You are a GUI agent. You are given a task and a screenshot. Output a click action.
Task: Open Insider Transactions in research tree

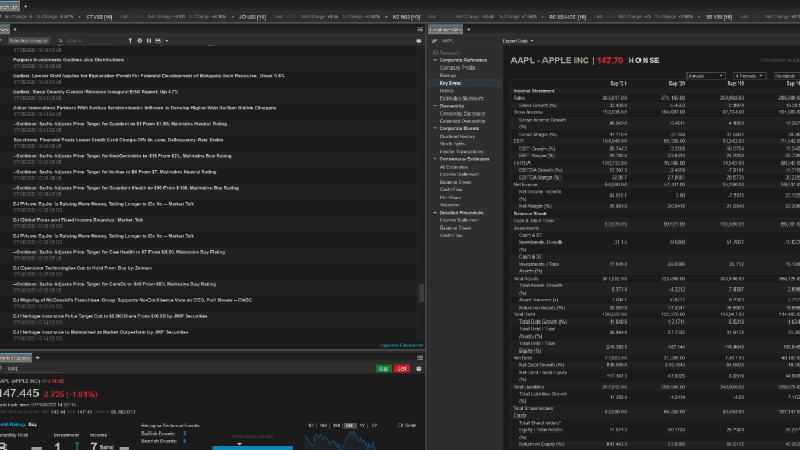[461, 152]
